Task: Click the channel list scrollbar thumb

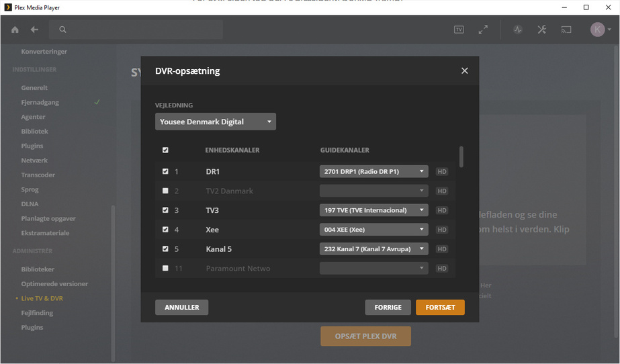Action: [461, 157]
